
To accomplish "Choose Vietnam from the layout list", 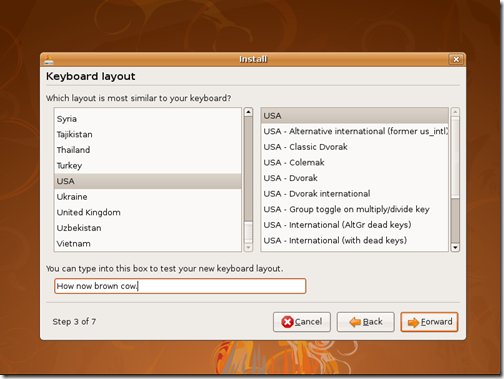I will [x=148, y=244].
